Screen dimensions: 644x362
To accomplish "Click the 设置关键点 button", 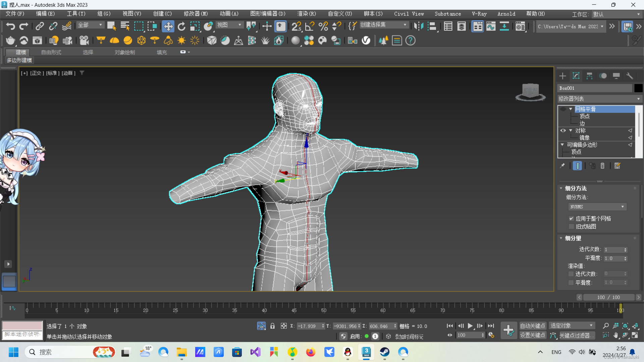I will coord(532,335).
